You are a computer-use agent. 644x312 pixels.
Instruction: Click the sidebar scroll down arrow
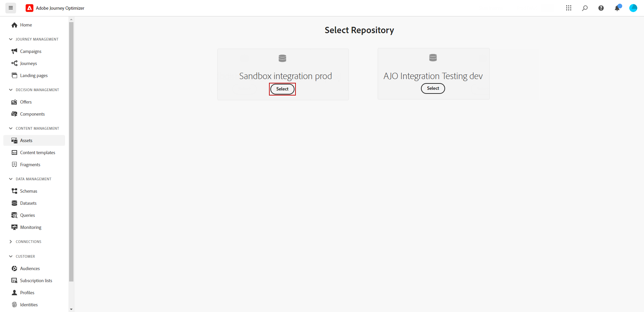tap(71, 309)
